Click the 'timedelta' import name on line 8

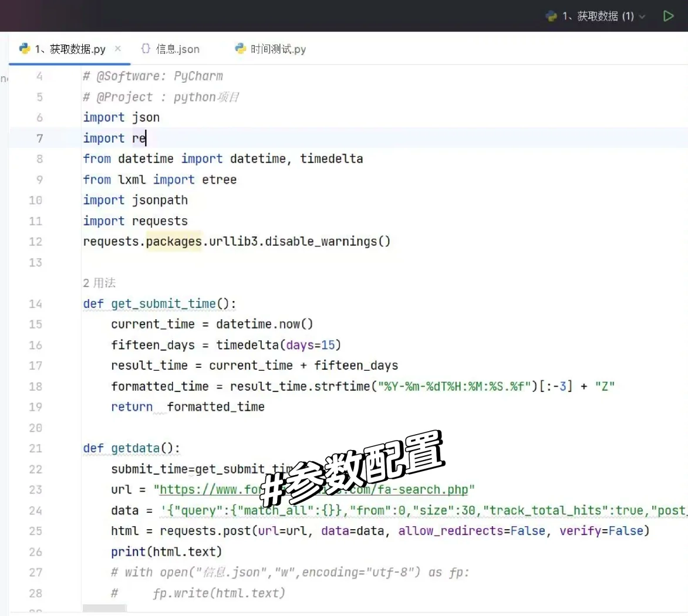pyautogui.click(x=331, y=159)
